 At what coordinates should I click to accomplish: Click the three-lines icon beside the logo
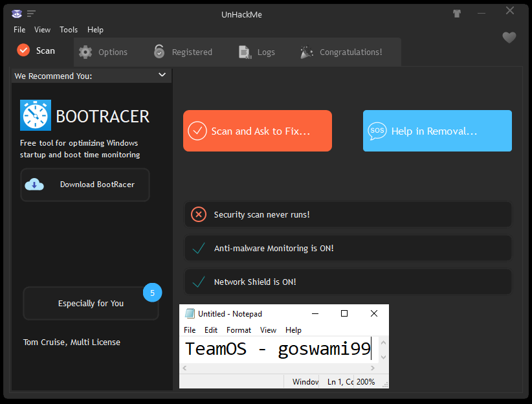31,14
